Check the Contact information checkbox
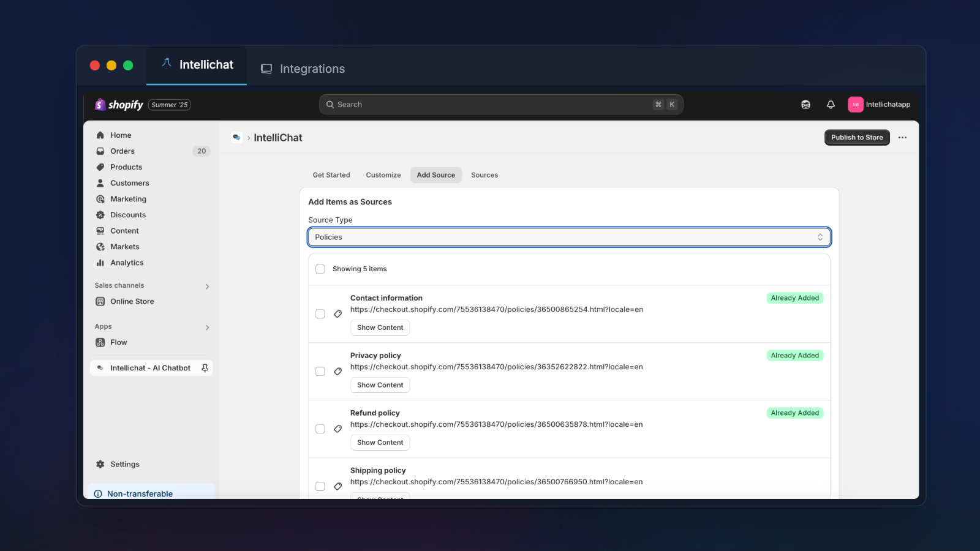 coord(320,314)
